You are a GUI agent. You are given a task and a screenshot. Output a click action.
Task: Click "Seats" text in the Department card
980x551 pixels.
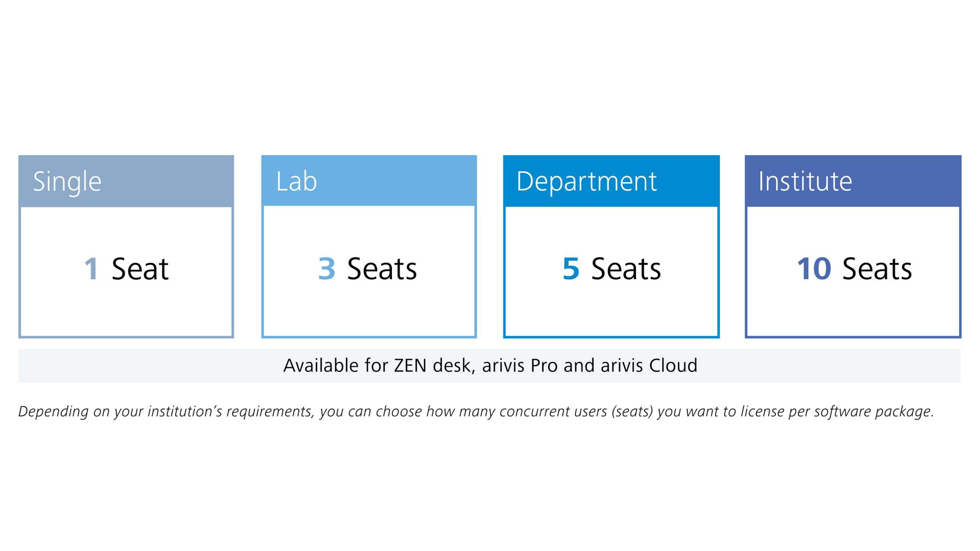point(626,269)
